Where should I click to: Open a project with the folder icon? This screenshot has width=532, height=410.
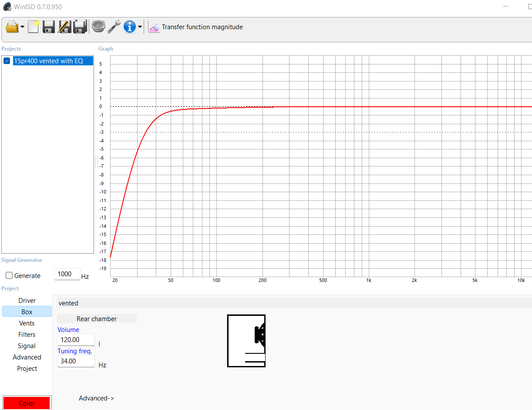click(x=12, y=27)
